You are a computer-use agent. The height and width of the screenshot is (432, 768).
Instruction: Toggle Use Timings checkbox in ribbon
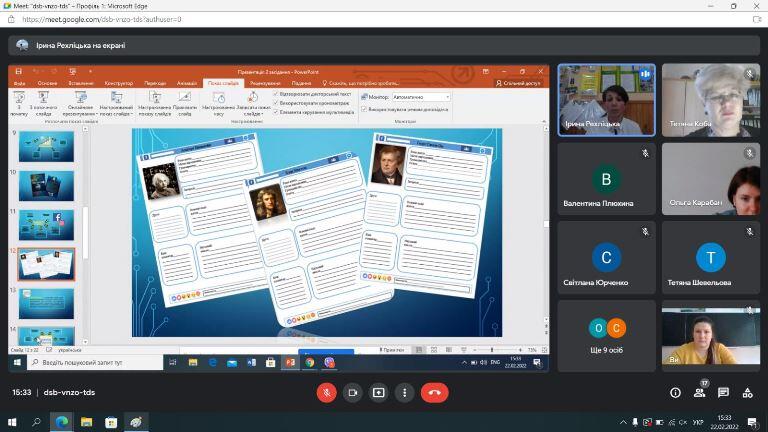pyautogui.click(x=276, y=103)
